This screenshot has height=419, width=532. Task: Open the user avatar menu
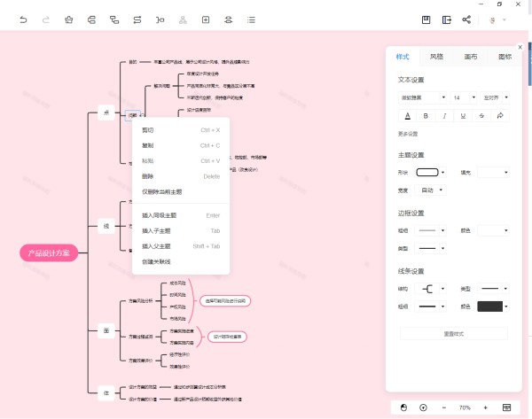pos(497,20)
